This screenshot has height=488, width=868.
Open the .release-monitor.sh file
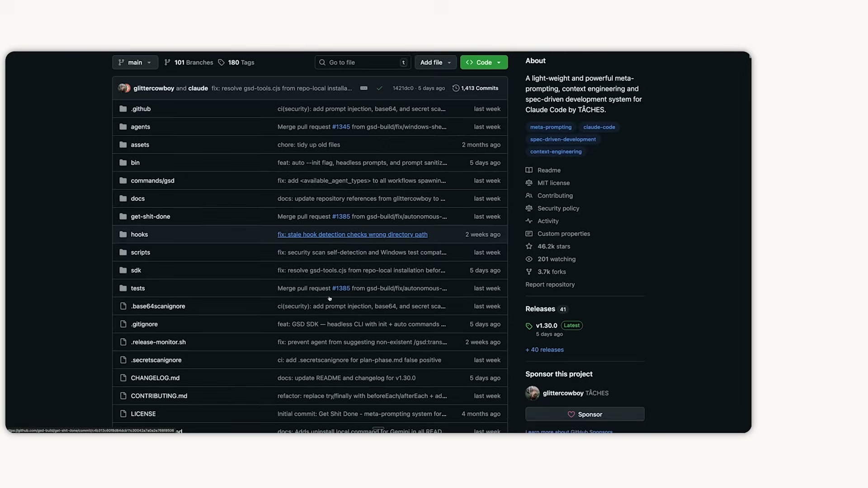tap(158, 342)
